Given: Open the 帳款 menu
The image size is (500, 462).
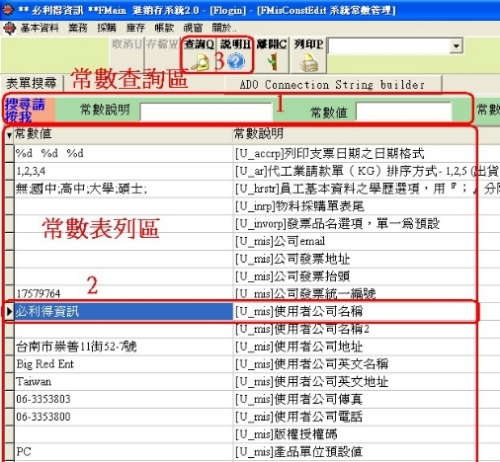Looking at the screenshot, I should (x=164, y=28).
